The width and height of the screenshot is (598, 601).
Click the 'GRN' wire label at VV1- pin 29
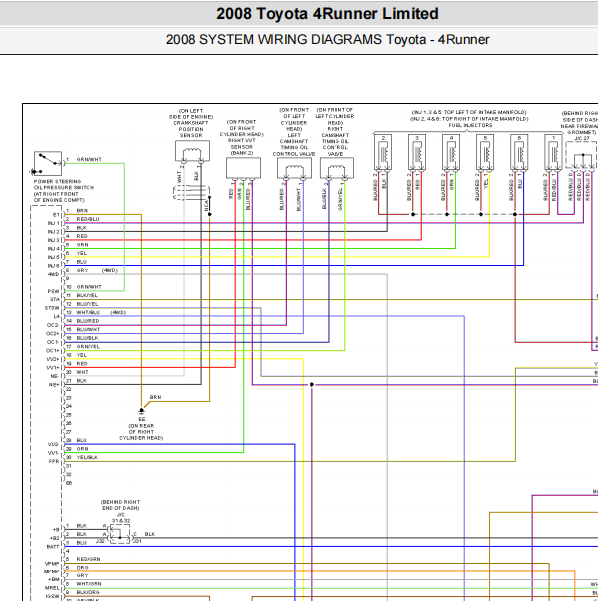click(x=82, y=448)
